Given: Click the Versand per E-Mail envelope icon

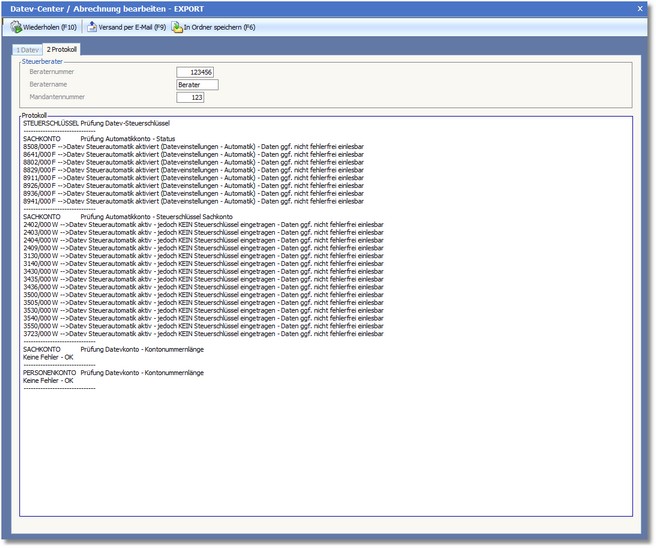Looking at the screenshot, I should coord(92,27).
